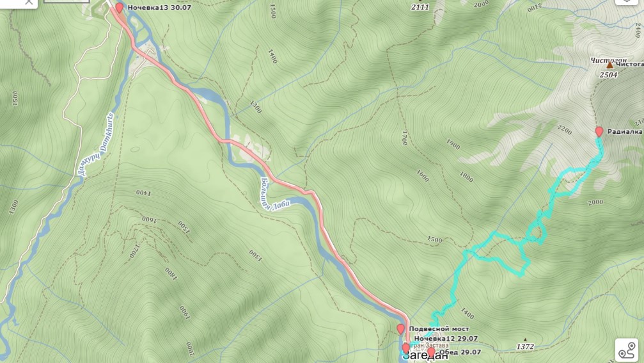Screen dimensions: 644x363
Task: Select the Ночевка12 29.07 waypoint pin
Action: click(x=406, y=348)
